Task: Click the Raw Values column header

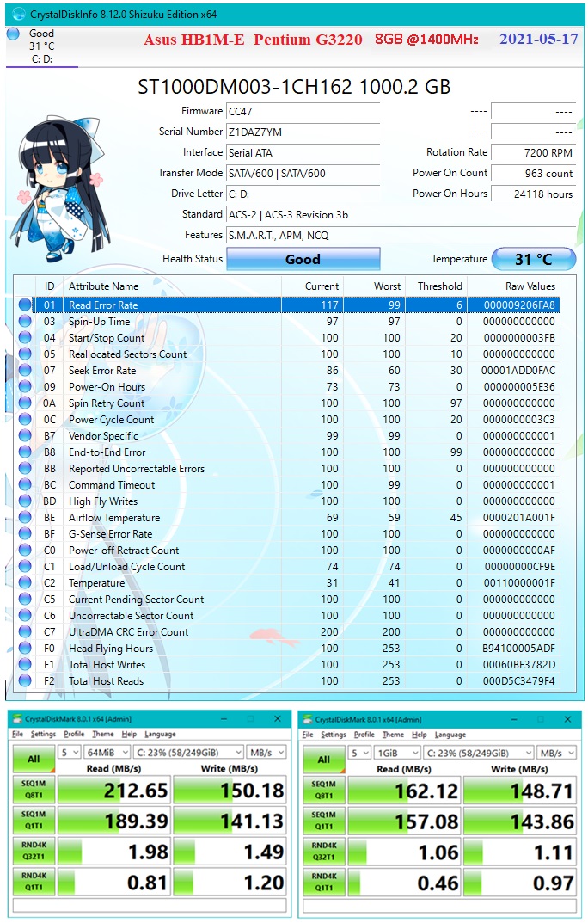Action: [513, 286]
